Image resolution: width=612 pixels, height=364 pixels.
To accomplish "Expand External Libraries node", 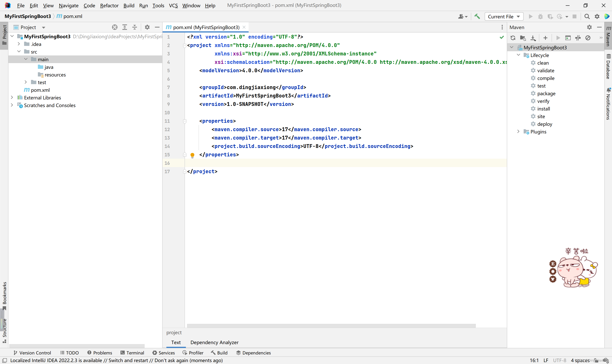I will (x=12, y=97).
